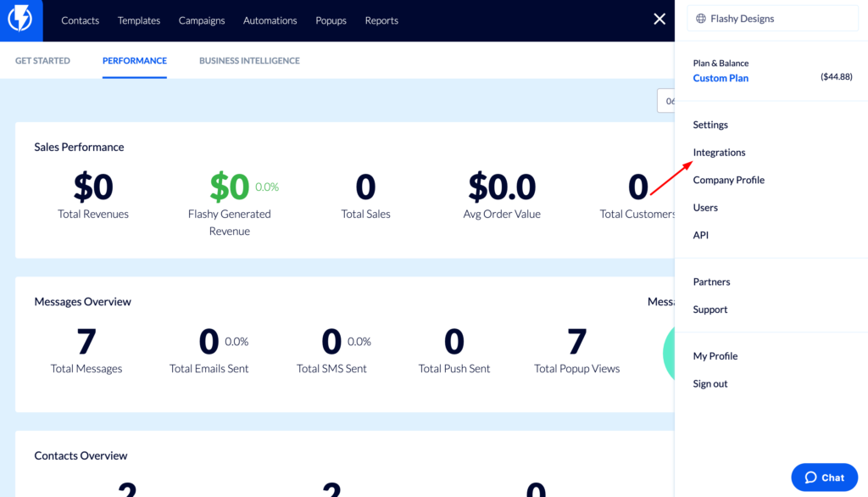This screenshot has height=497, width=868.
Task: Open Automations from the navigation bar
Action: [270, 20]
